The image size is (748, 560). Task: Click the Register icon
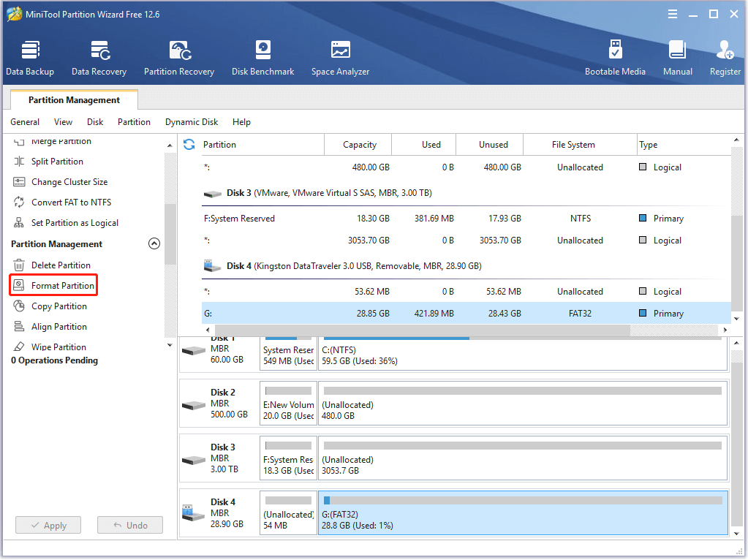(725, 50)
